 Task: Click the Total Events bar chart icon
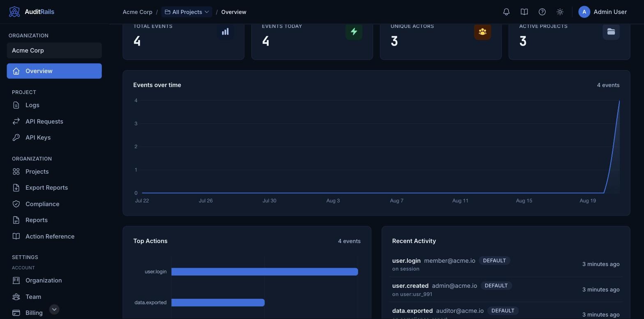[x=225, y=32]
